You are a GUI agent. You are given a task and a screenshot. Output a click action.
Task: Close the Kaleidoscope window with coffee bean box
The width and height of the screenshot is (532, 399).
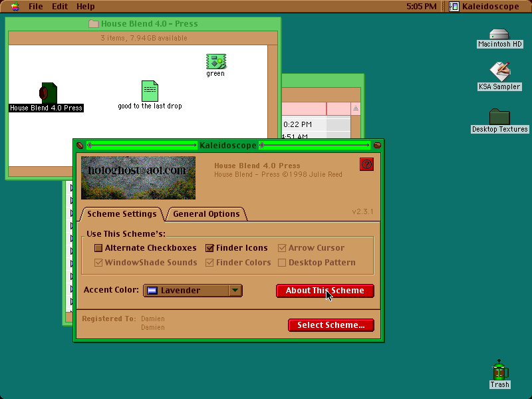click(x=80, y=146)
